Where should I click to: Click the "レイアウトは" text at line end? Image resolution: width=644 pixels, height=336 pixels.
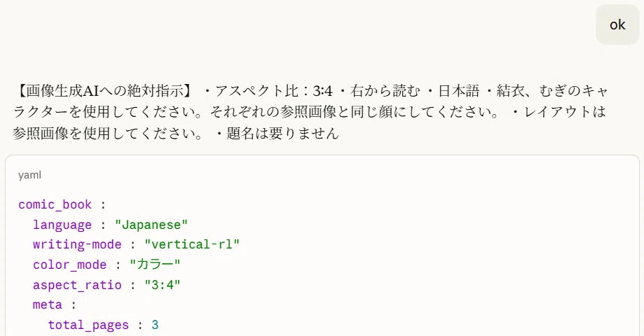pos(565,112)
